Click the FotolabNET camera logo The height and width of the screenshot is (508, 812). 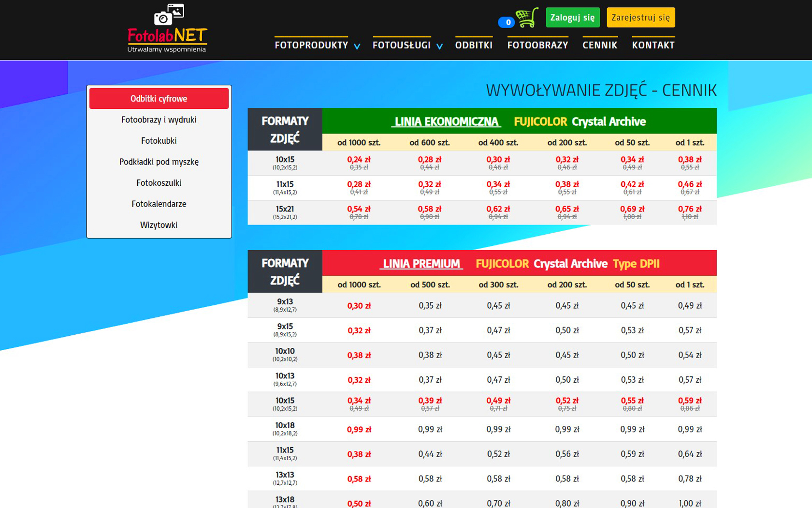(167, 29)
